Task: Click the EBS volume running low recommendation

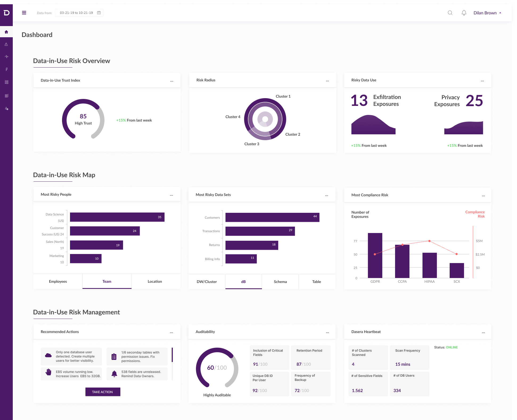Action: 72,374
